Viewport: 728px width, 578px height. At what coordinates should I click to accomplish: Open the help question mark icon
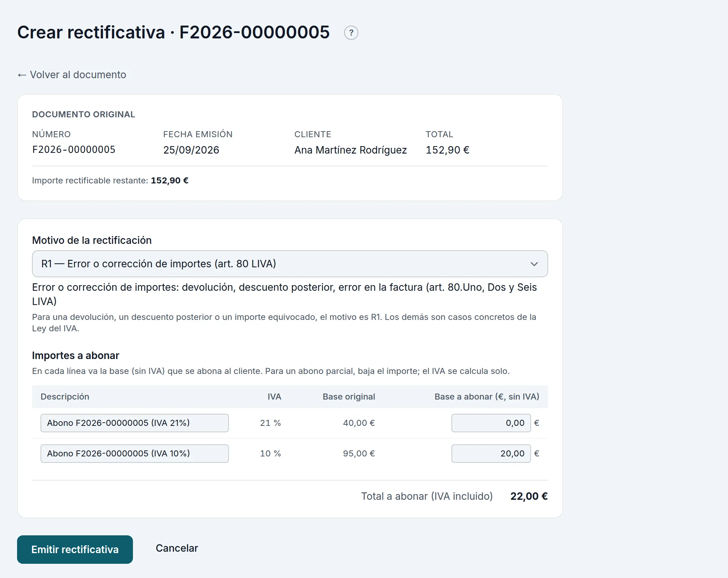[351, 33]
